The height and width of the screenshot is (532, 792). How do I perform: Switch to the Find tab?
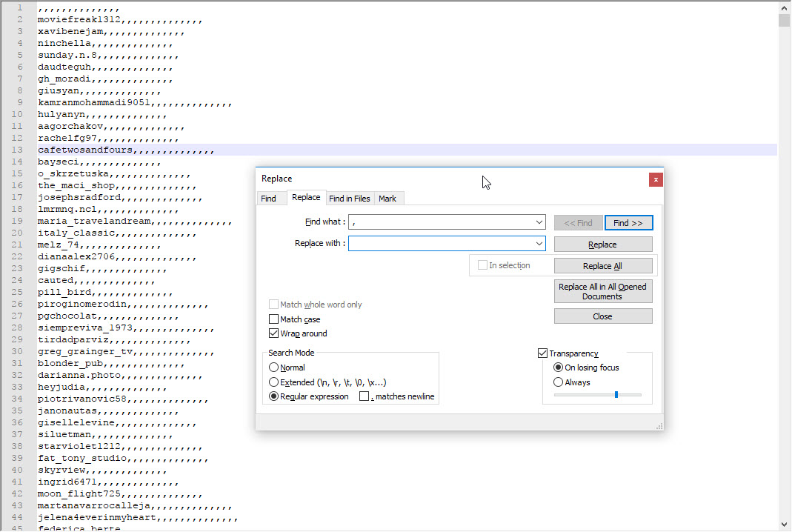[x=268, y=199]
